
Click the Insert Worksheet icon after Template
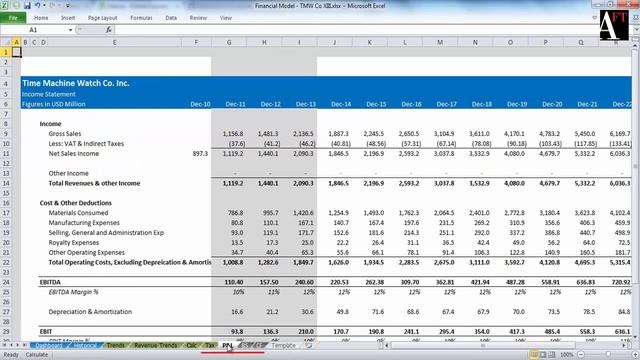click(x=309, y=346)
